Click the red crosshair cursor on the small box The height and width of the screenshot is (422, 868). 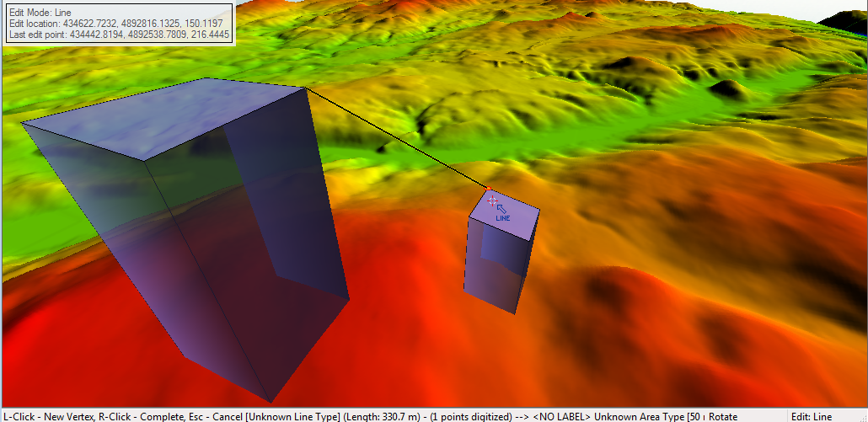(x=492, y=200)
